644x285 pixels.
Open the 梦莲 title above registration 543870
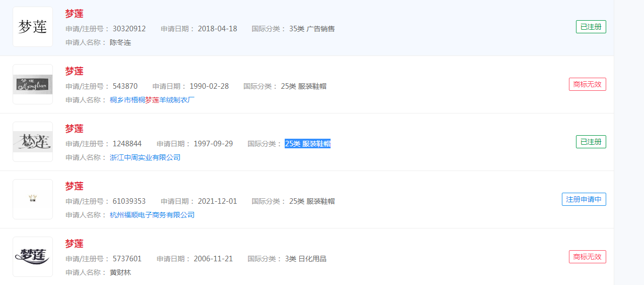point(74,71)
